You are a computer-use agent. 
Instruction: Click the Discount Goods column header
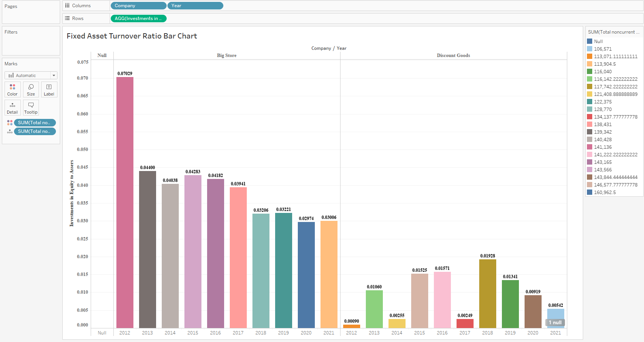(454, 55)
